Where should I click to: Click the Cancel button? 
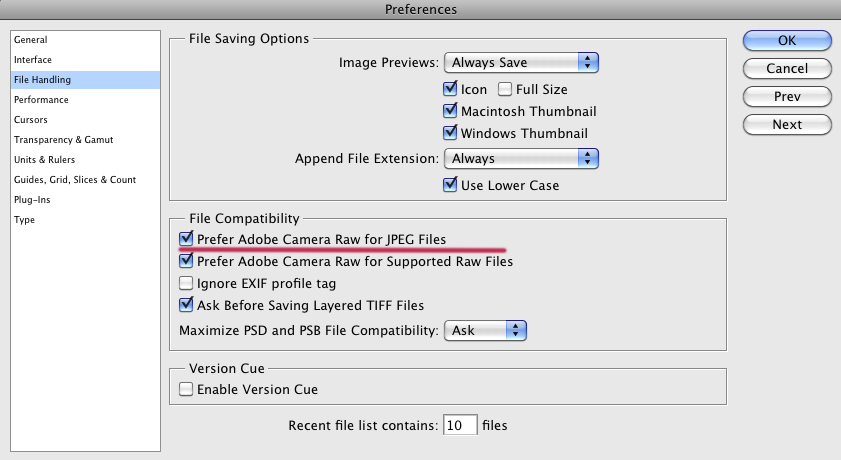[787, 69]
